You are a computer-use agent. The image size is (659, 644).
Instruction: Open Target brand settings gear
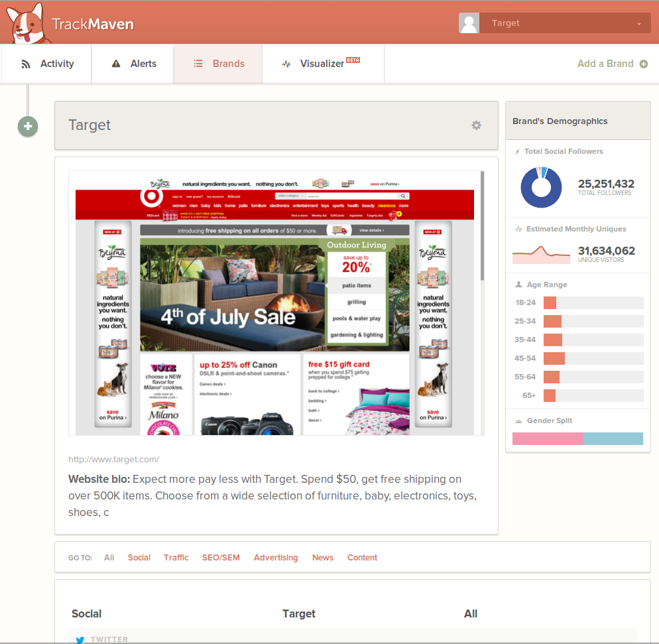pyautogui.click(x=476, y=125)
